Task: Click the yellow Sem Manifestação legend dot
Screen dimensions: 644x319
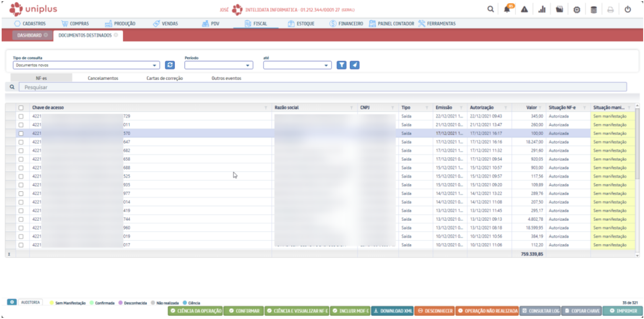Action: point(52,303)
